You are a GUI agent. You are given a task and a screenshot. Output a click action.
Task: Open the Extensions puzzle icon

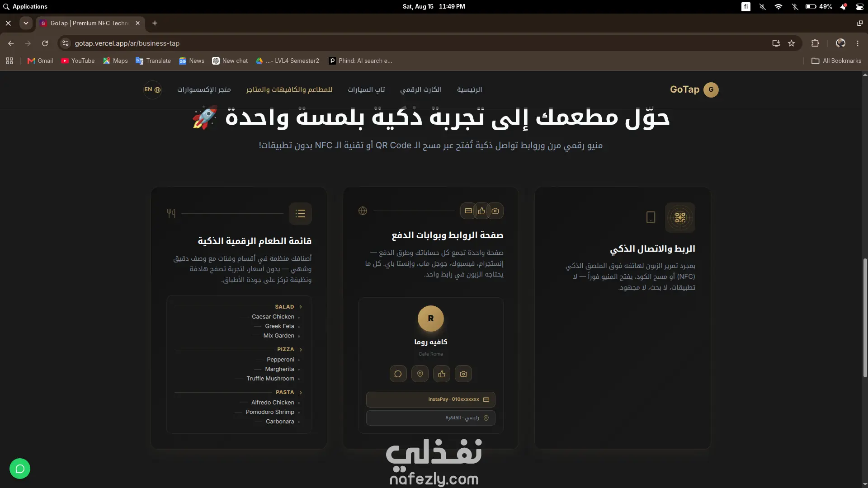tap(815, 43)
